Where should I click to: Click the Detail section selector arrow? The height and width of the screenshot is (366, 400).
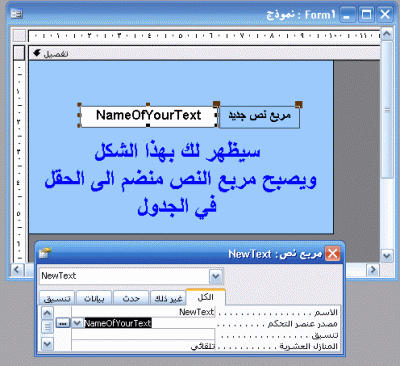(x=37, y=53)
